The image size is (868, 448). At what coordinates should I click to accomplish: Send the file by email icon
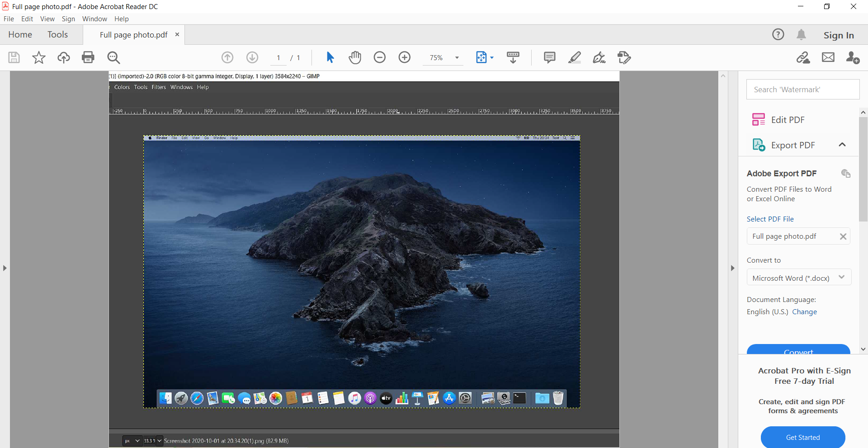point(828,57)
